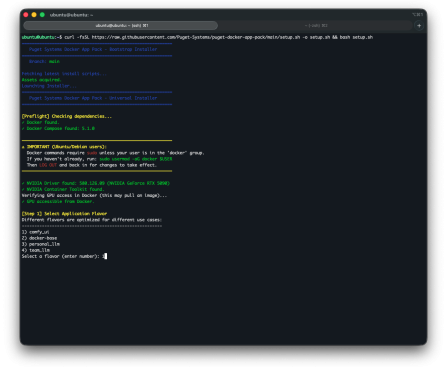Click the 'Assets acquired.' line
This screenshot has height=367, width=447.
pos(42,80)
